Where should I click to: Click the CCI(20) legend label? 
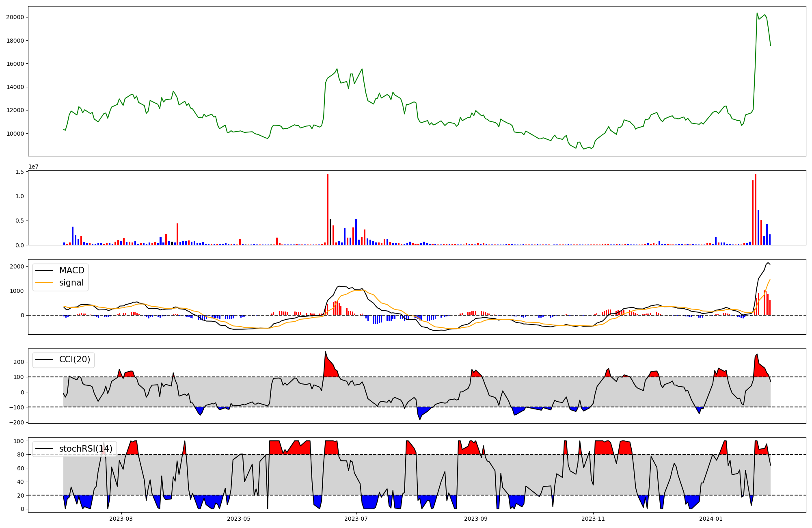click(75, 360)
